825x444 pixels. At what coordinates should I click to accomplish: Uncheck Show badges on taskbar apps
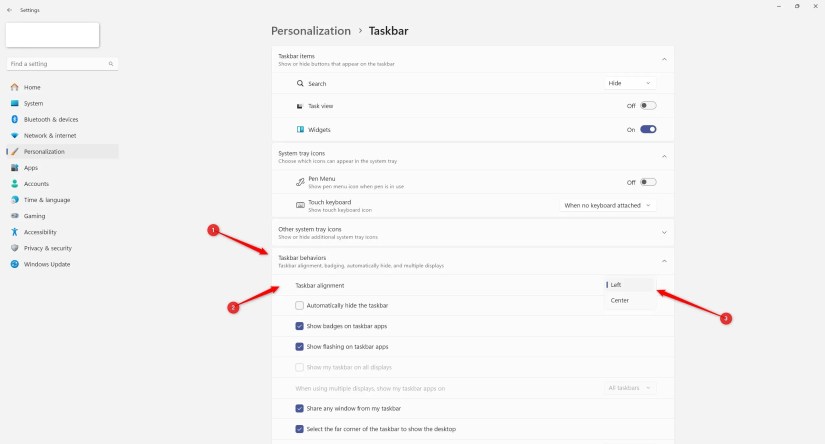[x=299, y=326]
